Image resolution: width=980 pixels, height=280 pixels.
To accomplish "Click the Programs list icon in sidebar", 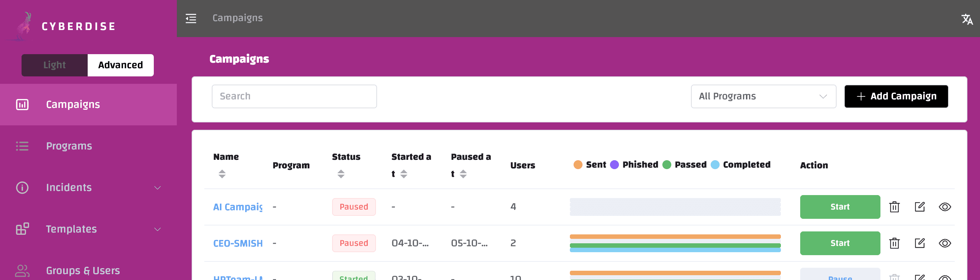I will tap(22, 146).
